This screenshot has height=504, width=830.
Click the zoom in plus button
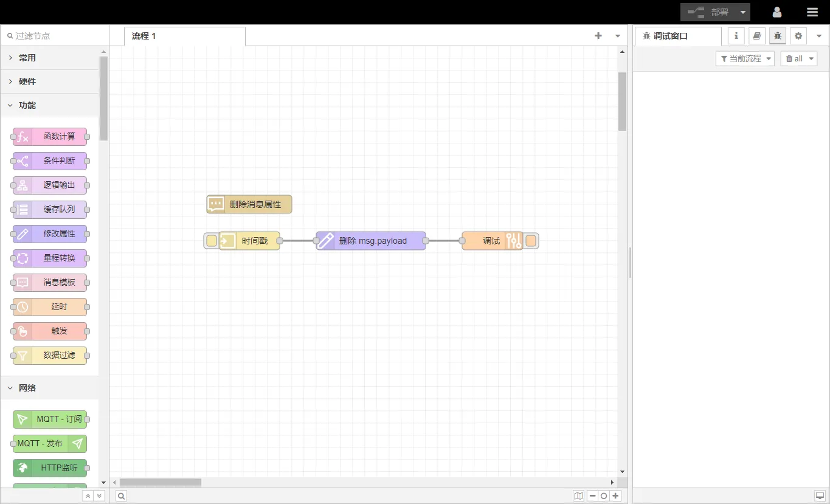point(616,496)
